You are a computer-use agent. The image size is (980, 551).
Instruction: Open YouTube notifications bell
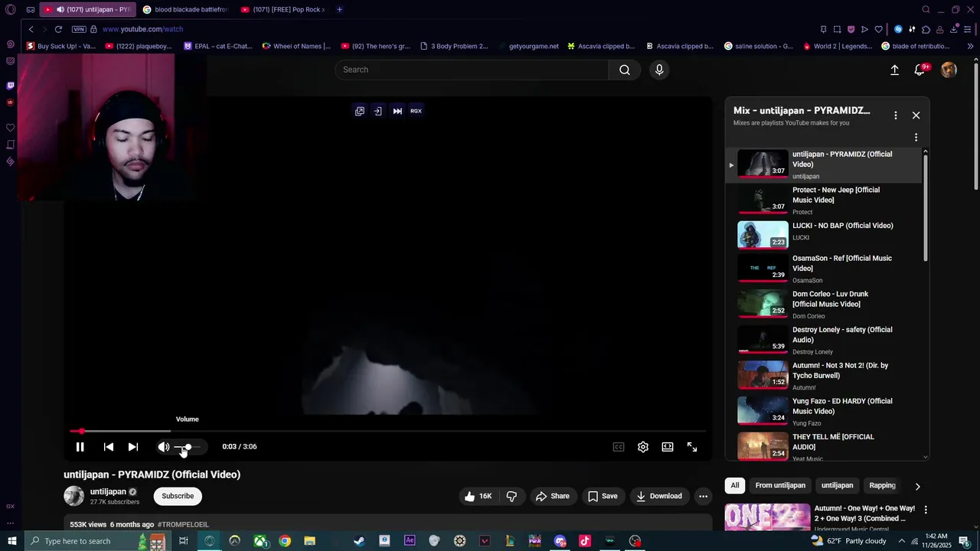click(x=920, y=70)
